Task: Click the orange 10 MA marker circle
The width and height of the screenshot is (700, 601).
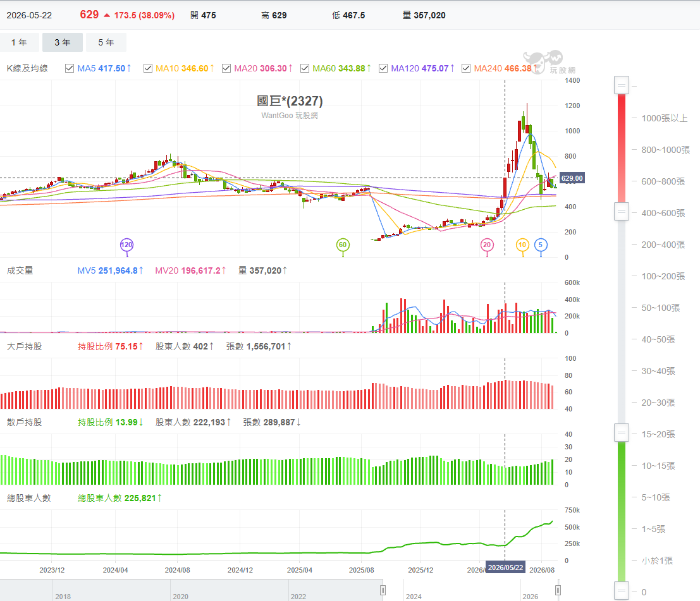Action: [x=522, y=245]
